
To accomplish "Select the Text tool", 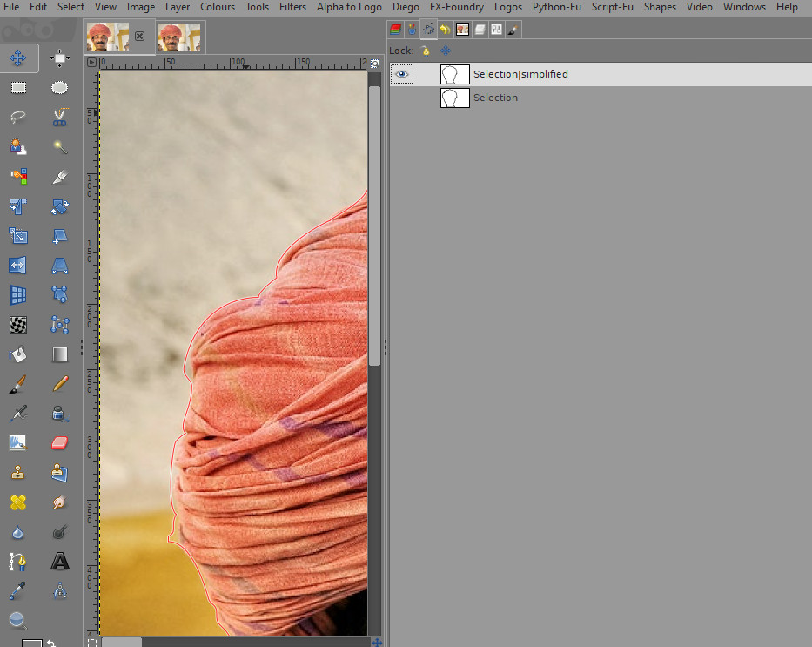I will (x=60, y=562).
